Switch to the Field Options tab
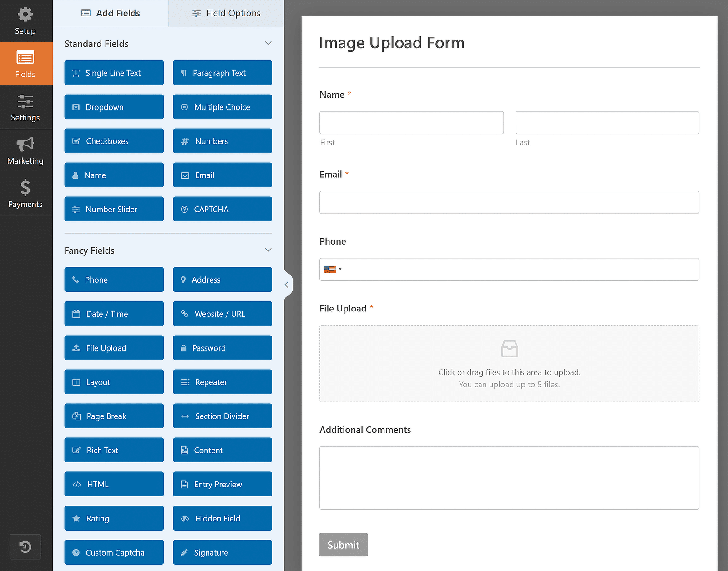Image resolution: width=728 pixels, height=571 pixels. (226, 13)
